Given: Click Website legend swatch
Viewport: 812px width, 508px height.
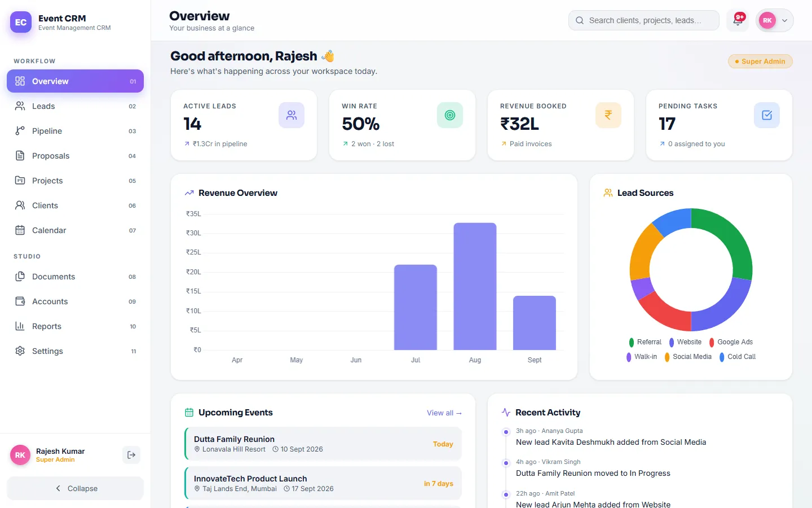Looking at the screenshot, I should [x=672, y=342].
